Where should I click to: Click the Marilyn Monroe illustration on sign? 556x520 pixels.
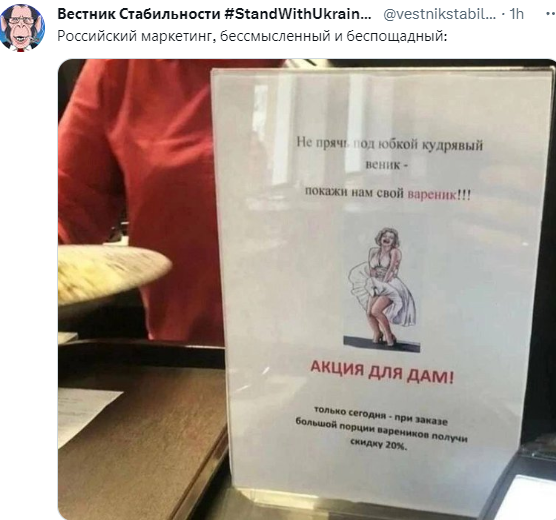[x=382, y=289]
